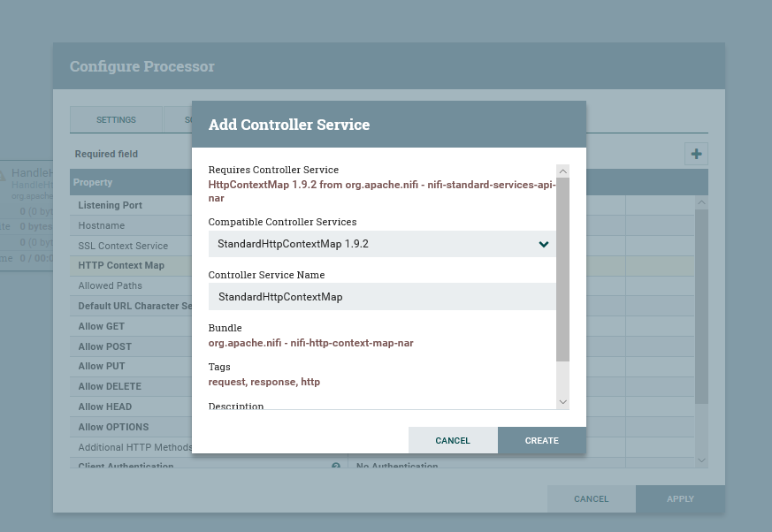
Task: Click the dialog scrollbar up arrow
Action: [562, 171]
